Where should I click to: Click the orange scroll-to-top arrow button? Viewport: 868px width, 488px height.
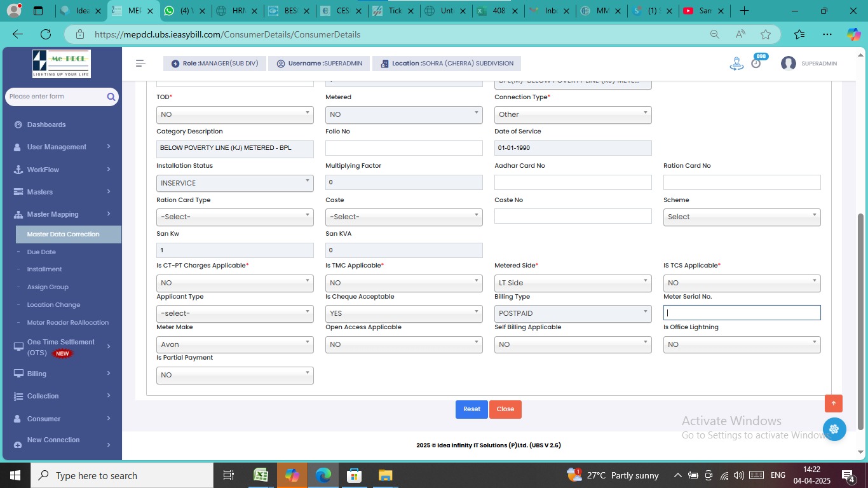point(833,403)
